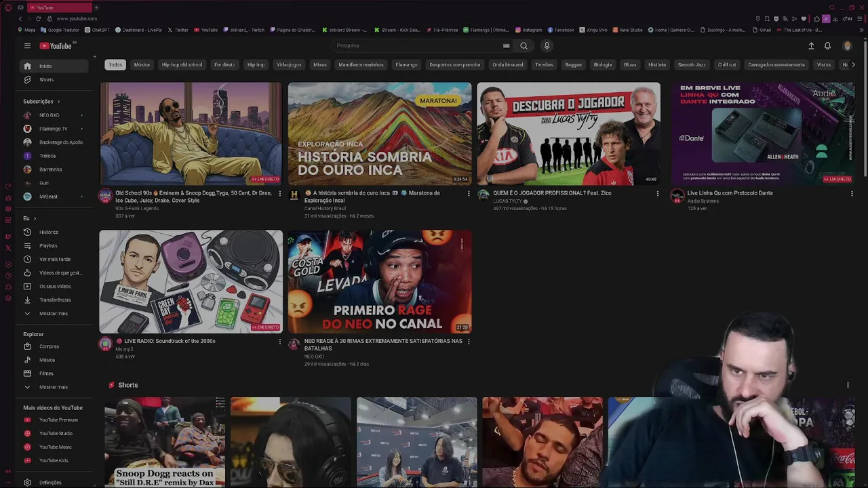The image size is (868, 488).
Task: Open Playlists in the sidebar
Action: (54, 245)
